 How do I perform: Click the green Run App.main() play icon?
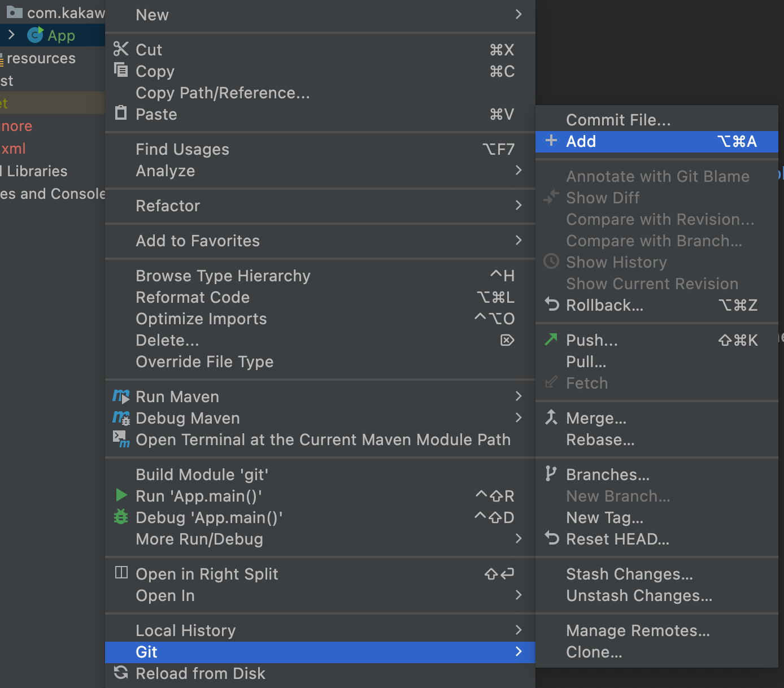click(121, 495)
